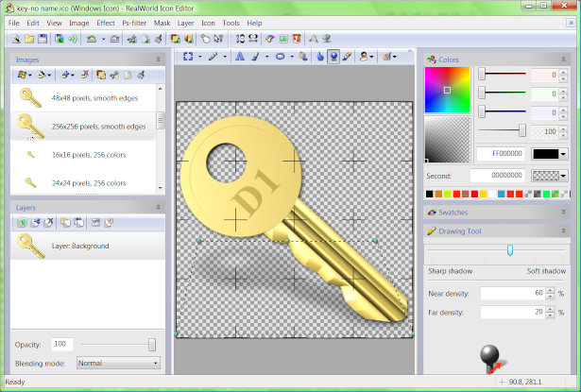Click the scissors Cut icon in main toolbar

pyautogui.click(x=131, y=39)
